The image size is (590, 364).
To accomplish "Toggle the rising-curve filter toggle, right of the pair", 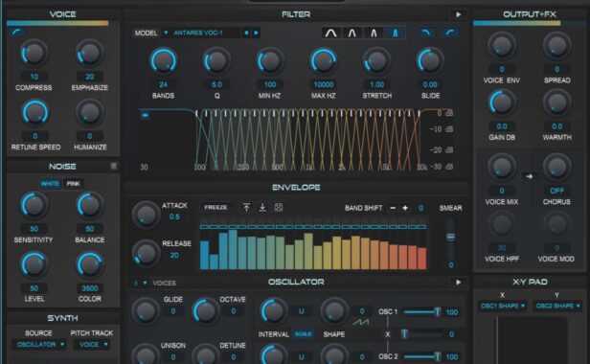I will tap(449, 34).
